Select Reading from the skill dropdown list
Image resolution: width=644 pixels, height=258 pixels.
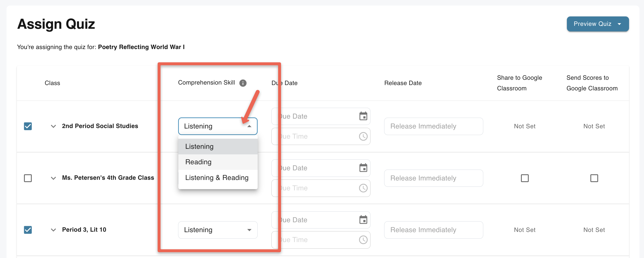click(198, 162)
